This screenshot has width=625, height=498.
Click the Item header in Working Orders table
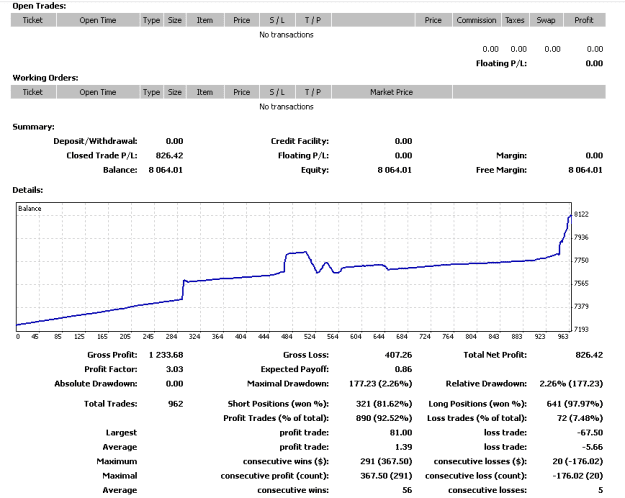[x=205, y=92]
